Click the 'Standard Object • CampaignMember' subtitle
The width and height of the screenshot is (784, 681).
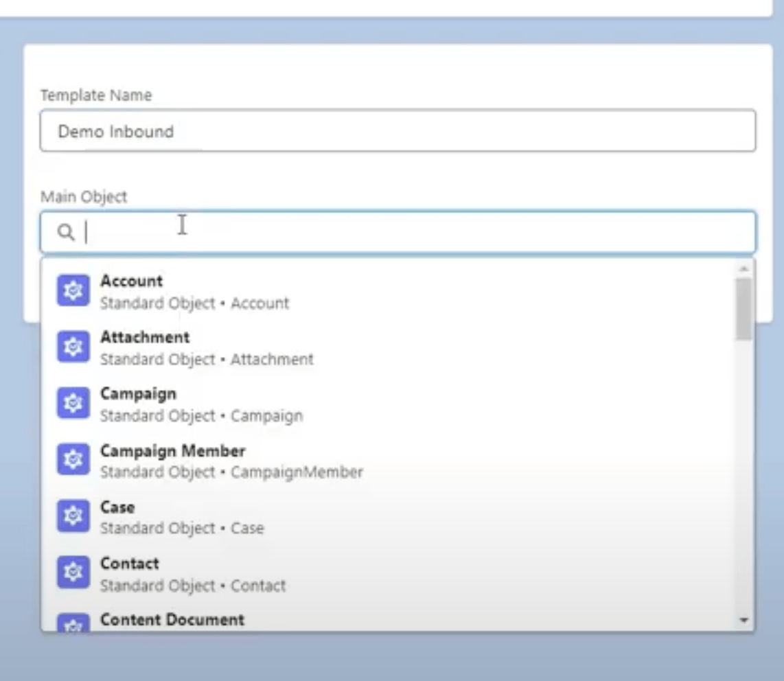tap(231, 472)
